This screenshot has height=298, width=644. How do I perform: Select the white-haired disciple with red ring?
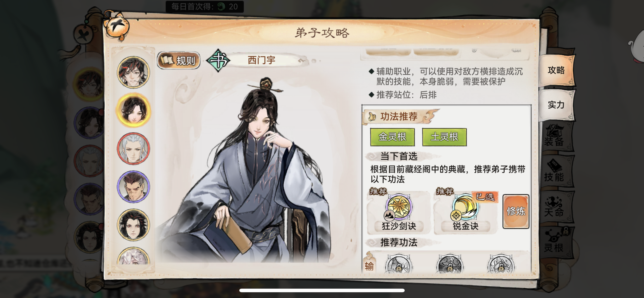pos(133,149)
